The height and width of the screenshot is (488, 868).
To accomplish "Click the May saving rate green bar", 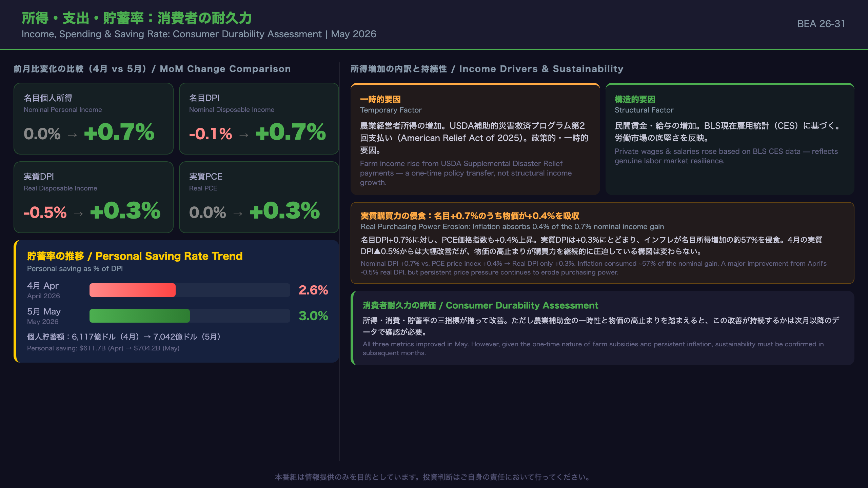I will tap(139, 316).
